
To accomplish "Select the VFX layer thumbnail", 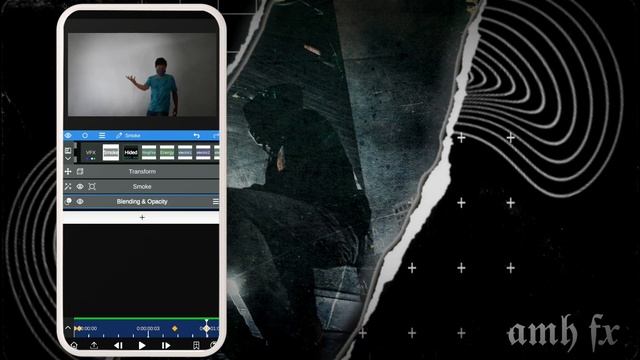I will [91, 152].
